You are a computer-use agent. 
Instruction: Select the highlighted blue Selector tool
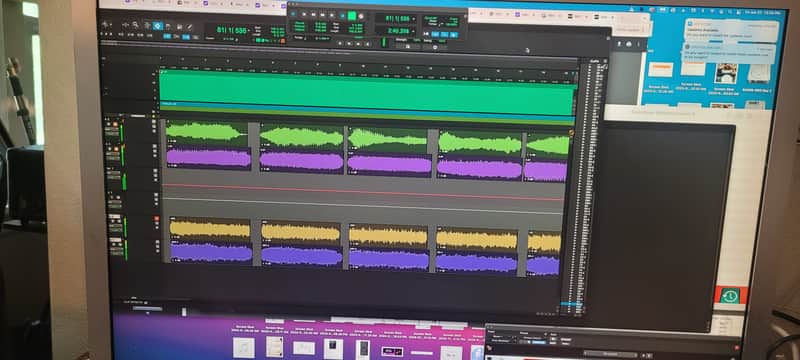coord(158,25)
